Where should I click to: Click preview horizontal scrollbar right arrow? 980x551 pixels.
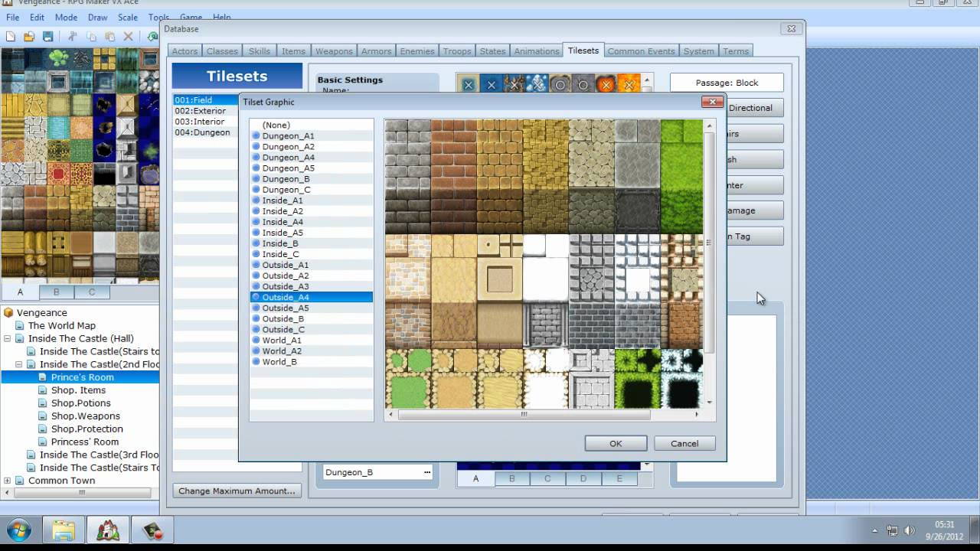(x=697, y=414)
